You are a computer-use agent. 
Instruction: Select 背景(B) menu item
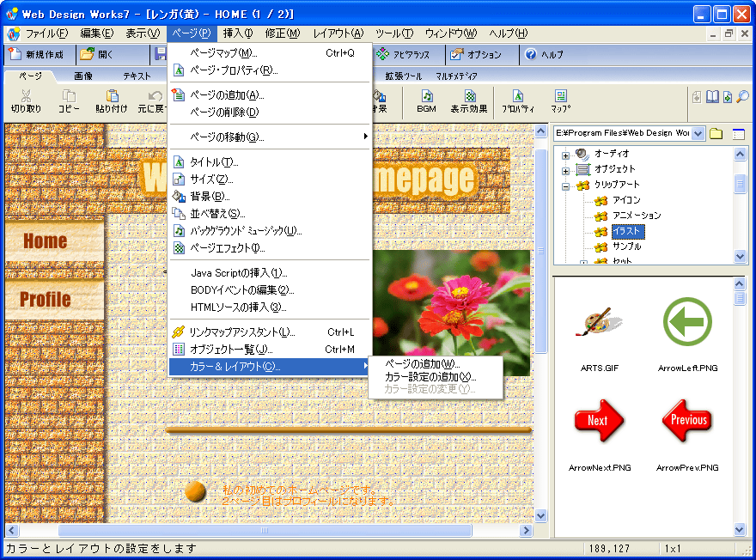pyautogui.click(x=270, y=196)
